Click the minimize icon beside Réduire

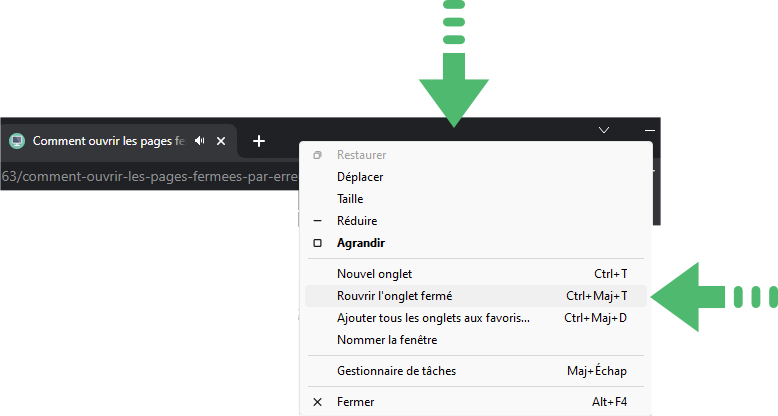tap(318, 220)
